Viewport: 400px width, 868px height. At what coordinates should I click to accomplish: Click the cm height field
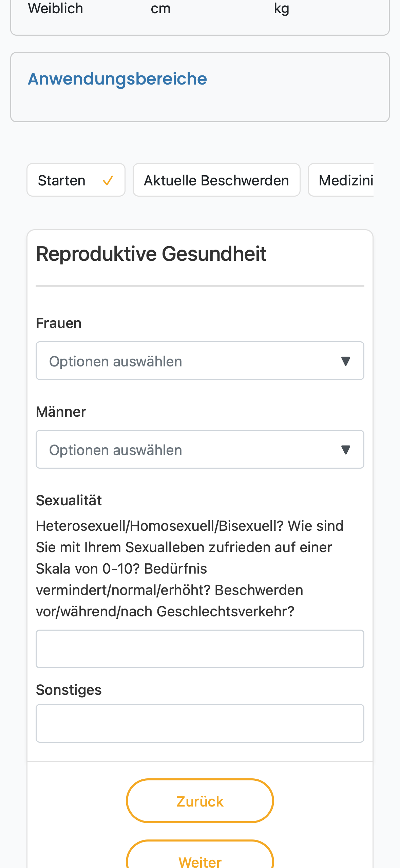click(160, 8)
